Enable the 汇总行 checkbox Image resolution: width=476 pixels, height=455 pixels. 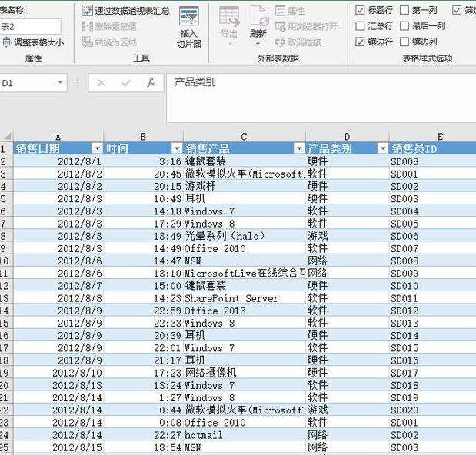click(360, 26)
